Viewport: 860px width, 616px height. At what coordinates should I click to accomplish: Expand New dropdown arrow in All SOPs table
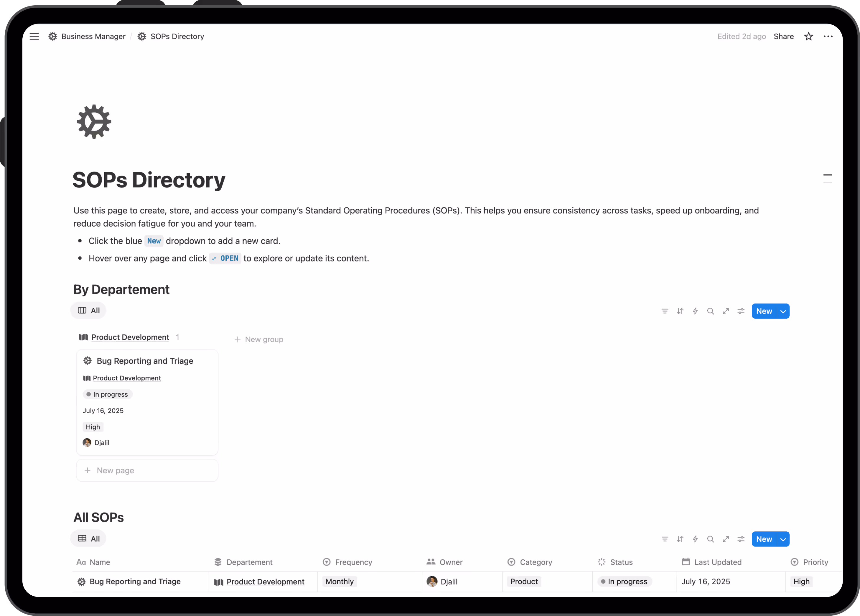coord(783,539)
